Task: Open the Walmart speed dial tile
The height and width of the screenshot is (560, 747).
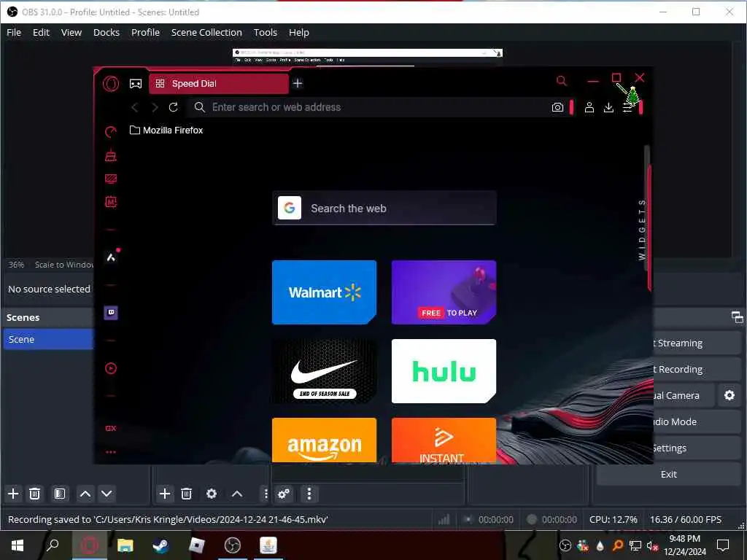Action: (324, 292)
